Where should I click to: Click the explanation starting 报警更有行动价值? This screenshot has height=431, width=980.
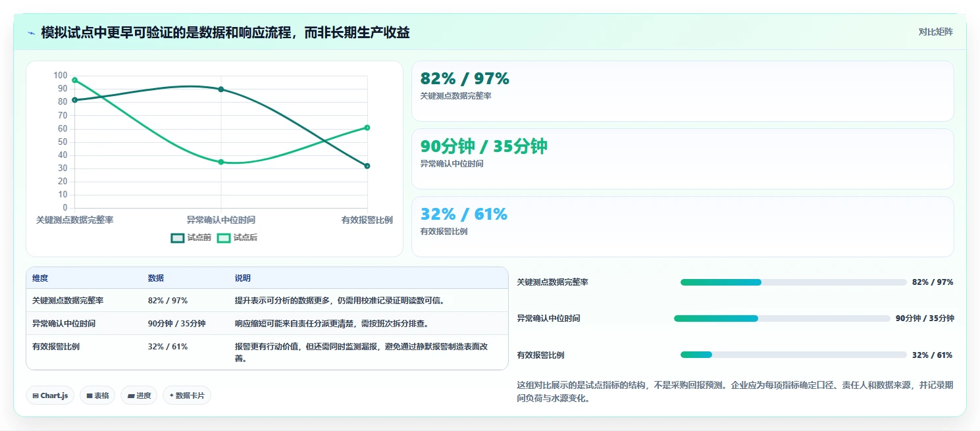pyautogui.click(x=362, y=352)
